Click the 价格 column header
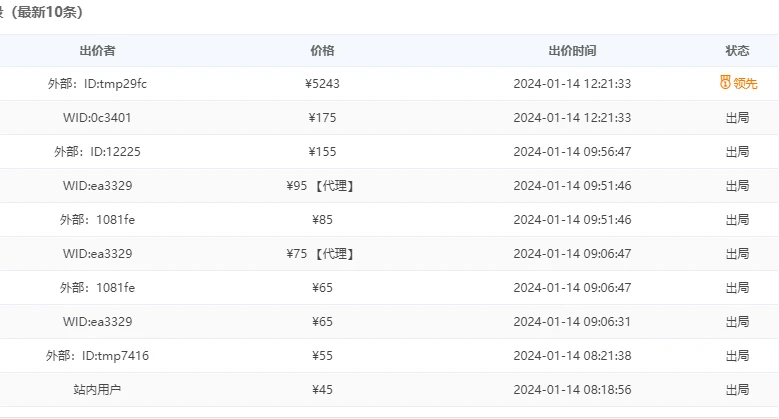 [322, 51]
